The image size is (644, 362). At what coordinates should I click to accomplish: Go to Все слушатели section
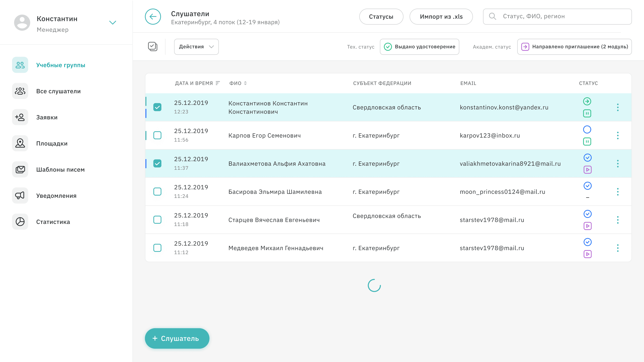point(58,91)
